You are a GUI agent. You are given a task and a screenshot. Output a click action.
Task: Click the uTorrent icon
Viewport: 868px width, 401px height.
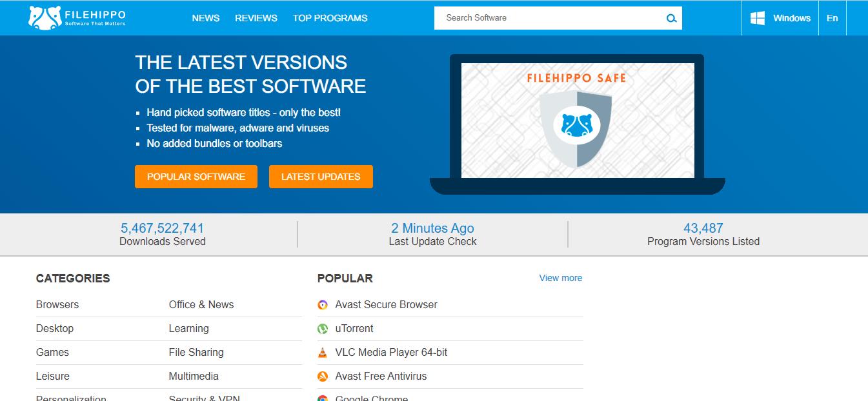[x=323, y=329]
